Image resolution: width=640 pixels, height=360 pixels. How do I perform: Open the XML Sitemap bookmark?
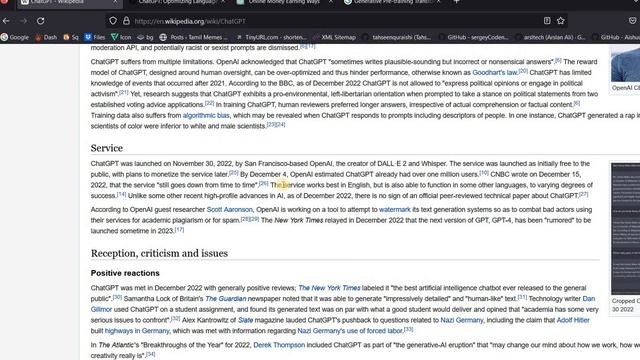pos(334,37)
